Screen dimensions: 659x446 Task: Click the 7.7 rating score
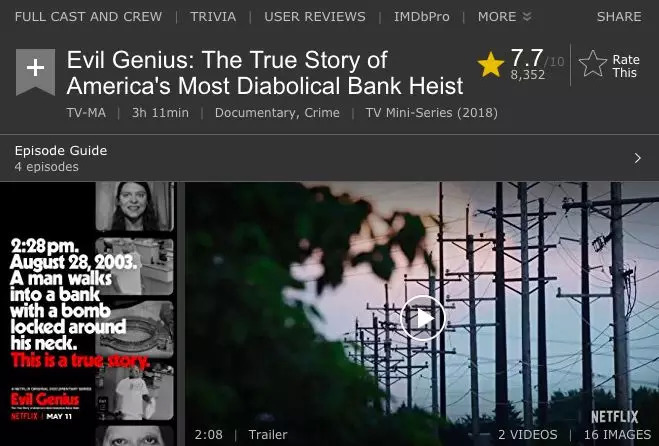click(527, 58)
